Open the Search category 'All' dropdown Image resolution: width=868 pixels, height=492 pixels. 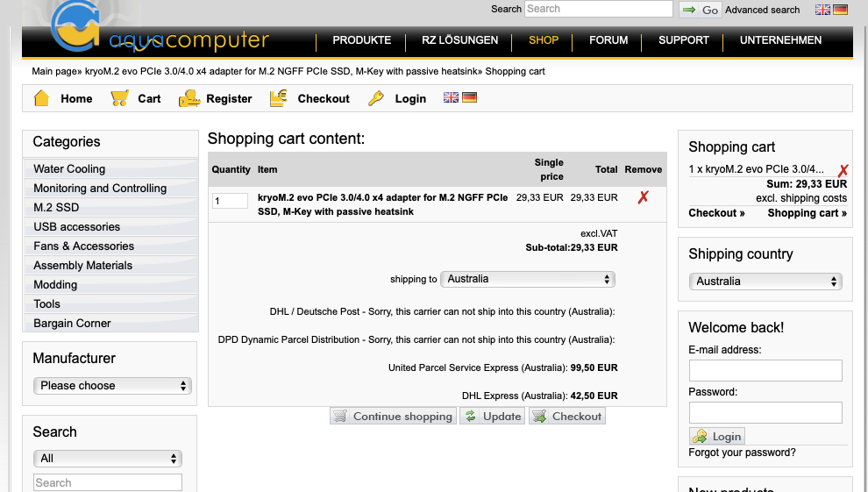[x=107, y=459]
